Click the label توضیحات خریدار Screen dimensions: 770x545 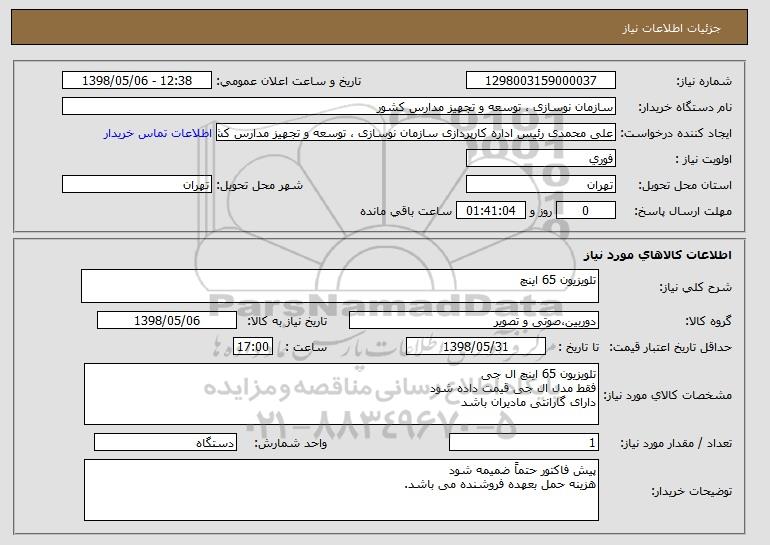click(691, 491)
